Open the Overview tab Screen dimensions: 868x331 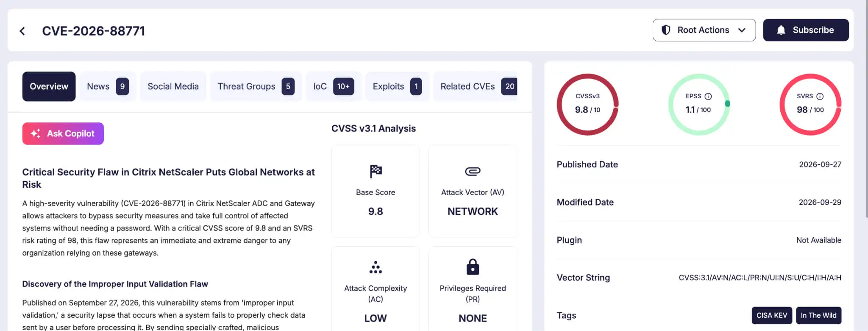coord(49,86)
